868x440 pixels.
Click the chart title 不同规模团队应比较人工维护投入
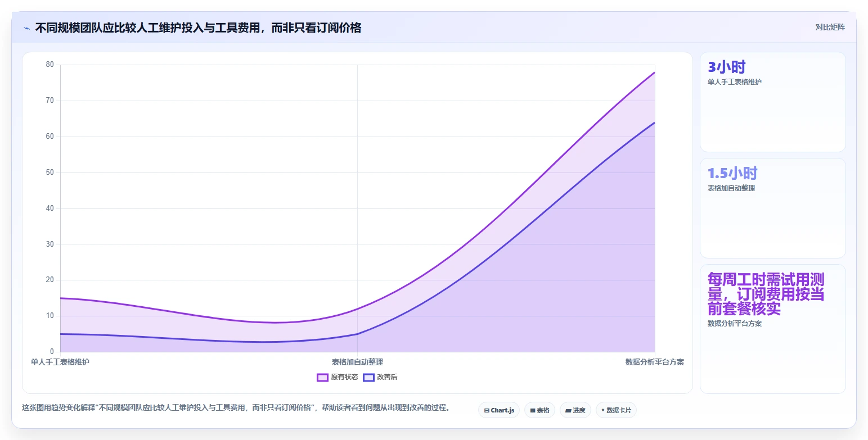pos(198,28)
